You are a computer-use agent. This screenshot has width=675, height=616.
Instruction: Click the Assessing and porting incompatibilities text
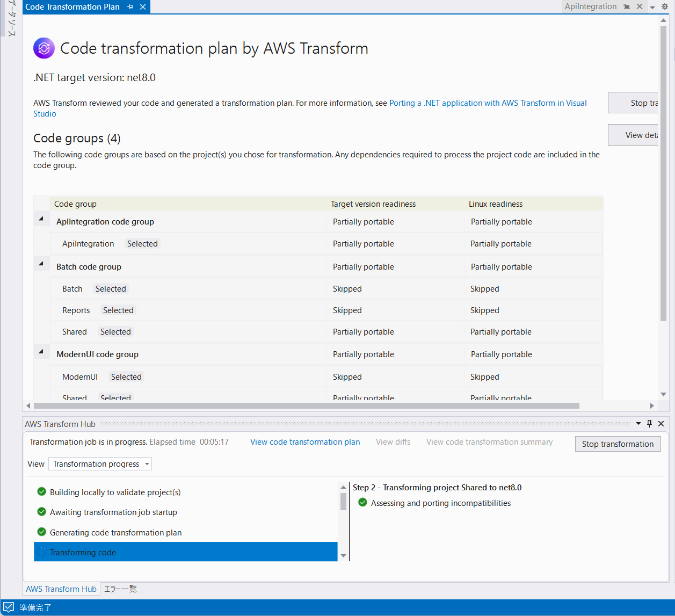[441, 503]
